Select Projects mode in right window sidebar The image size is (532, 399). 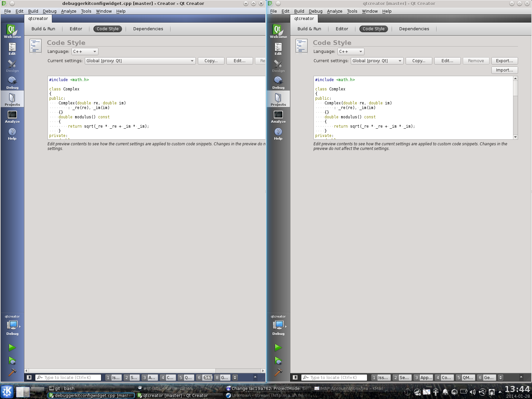point(278,99)
